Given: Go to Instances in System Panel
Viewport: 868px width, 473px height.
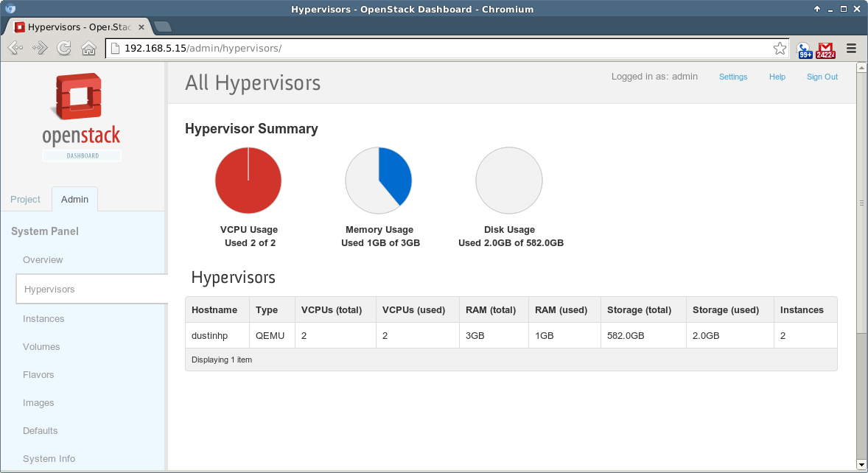Looking at the screenshot, I should click(x=43, y=319).
